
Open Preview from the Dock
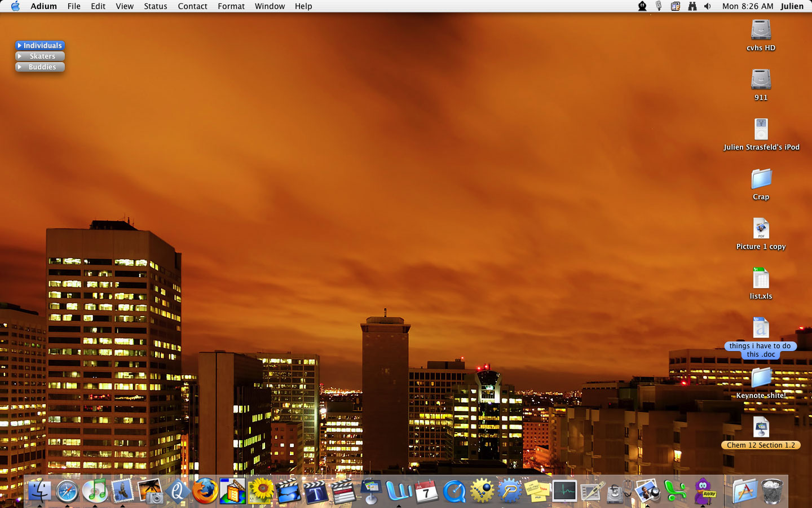click(647, 491)
